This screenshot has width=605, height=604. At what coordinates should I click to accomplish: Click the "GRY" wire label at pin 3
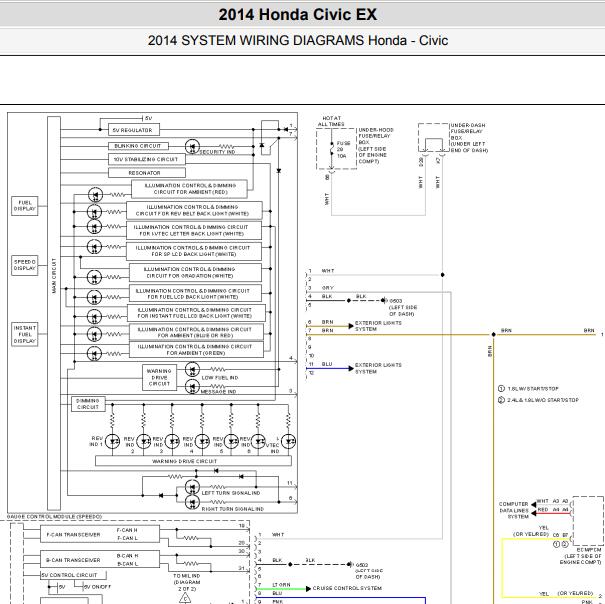pyautogui.click(x=327, y=288)
